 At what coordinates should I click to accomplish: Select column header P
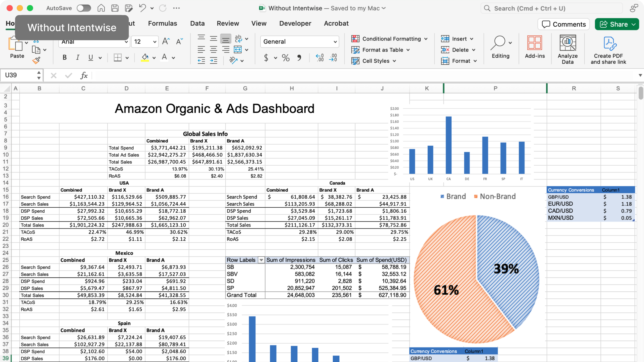(x=495, y=88)
